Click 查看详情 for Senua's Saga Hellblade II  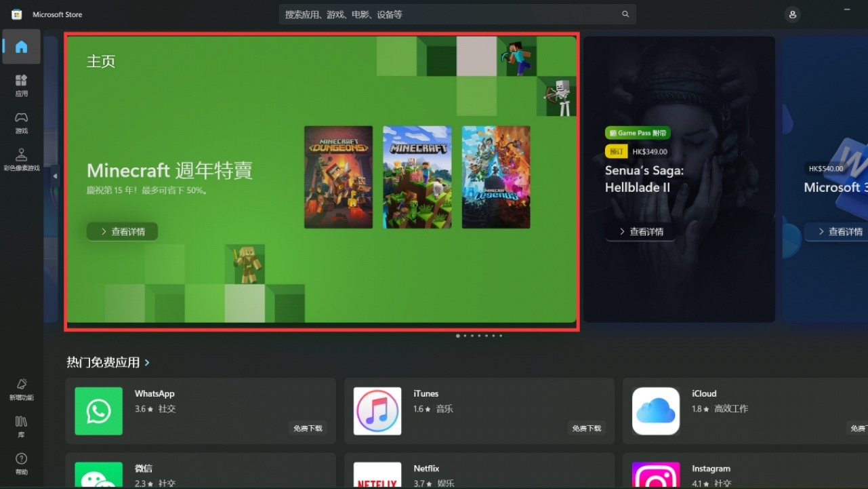click(640, 231)
